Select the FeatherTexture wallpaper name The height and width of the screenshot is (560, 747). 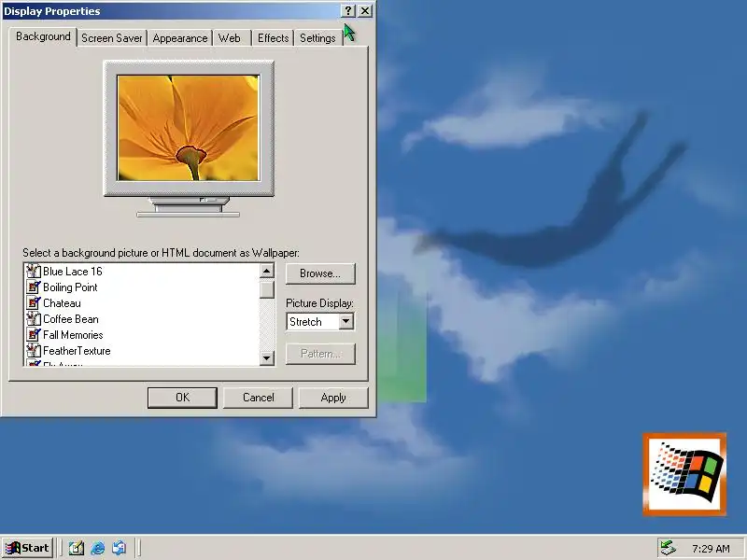pyautogui.click(x=77, y=351)
